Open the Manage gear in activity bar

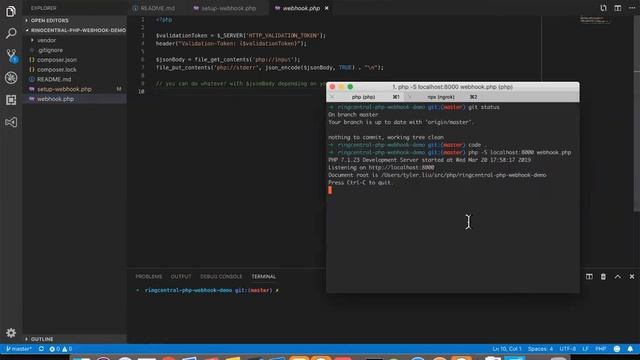pos(11,333)
